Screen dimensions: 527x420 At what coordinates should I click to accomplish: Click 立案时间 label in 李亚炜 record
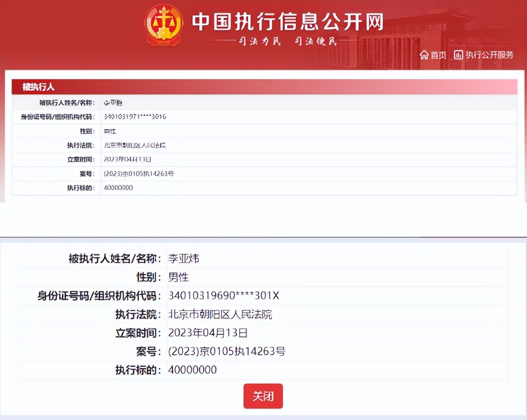[138, 333]
